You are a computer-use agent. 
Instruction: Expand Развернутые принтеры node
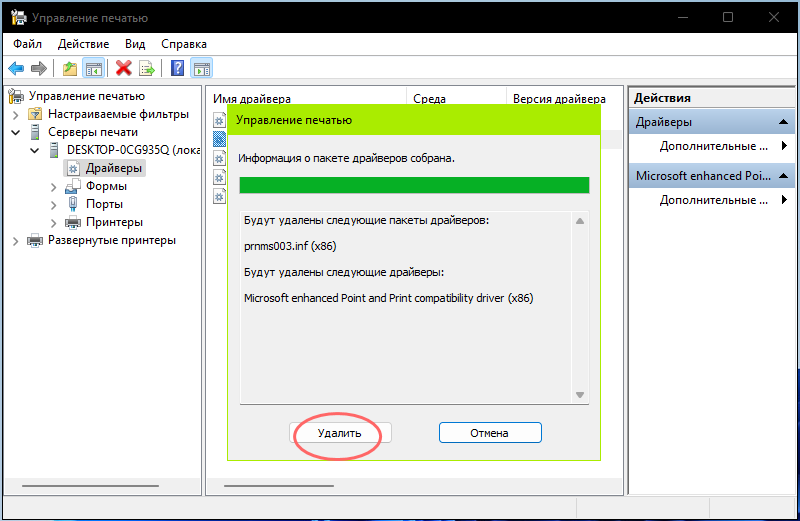tap(16, 241)
